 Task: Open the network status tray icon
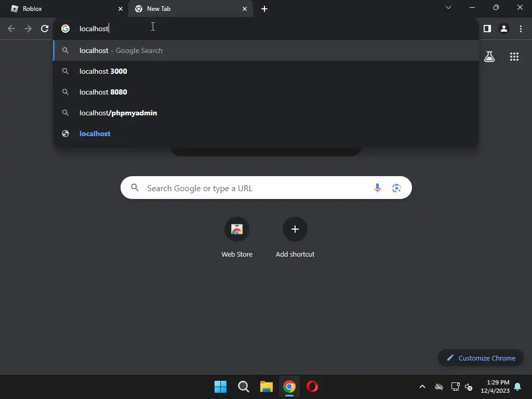(455, 387)
